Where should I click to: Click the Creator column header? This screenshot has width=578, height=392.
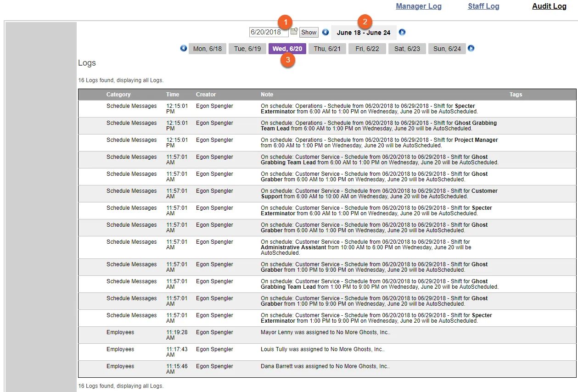[206, 95]
